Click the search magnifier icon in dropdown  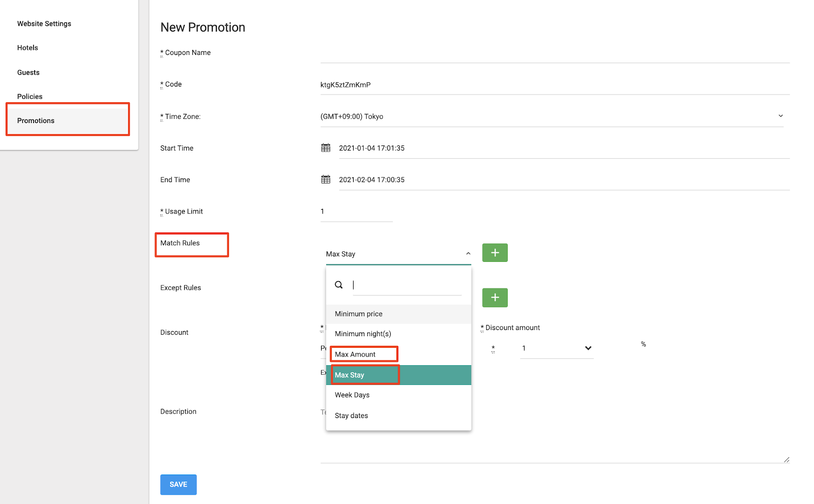339,285
